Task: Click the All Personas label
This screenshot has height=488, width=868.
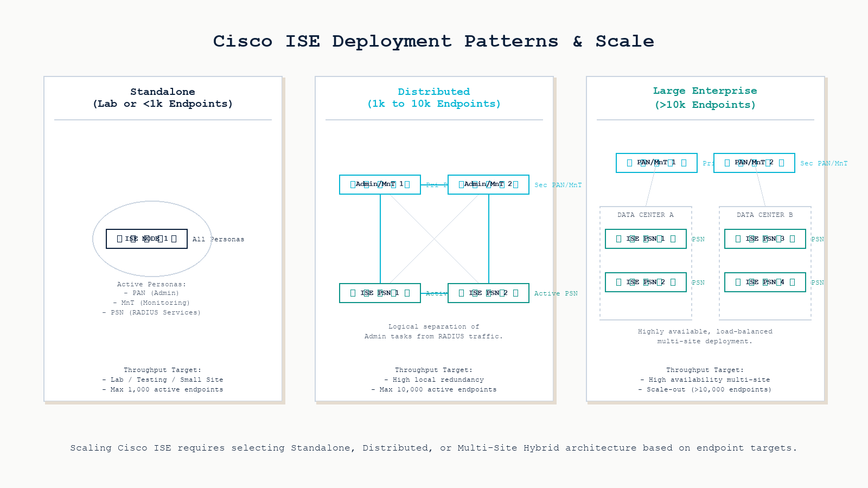Action: 219,239
